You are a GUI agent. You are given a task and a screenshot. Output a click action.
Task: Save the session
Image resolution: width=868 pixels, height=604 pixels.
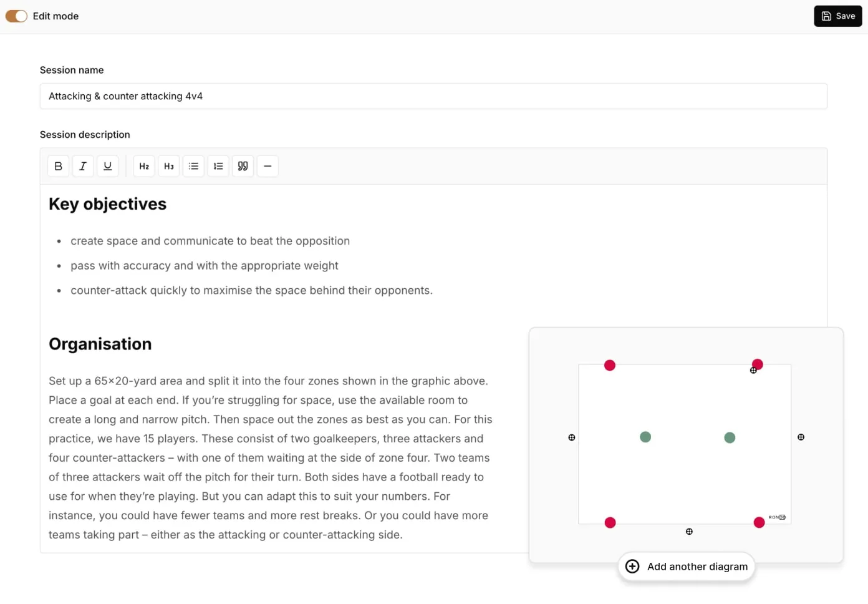837,16
